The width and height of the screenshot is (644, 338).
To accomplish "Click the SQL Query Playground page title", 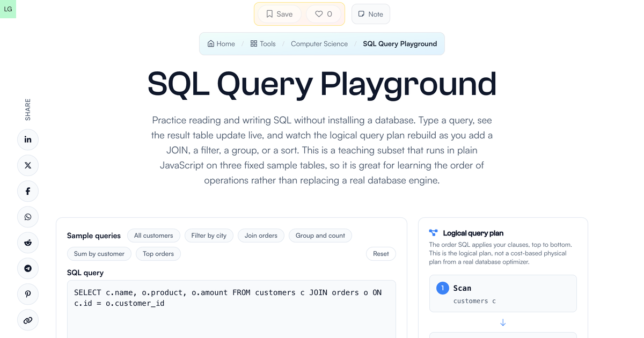I will pyautogui.click(x=322, y=83).
